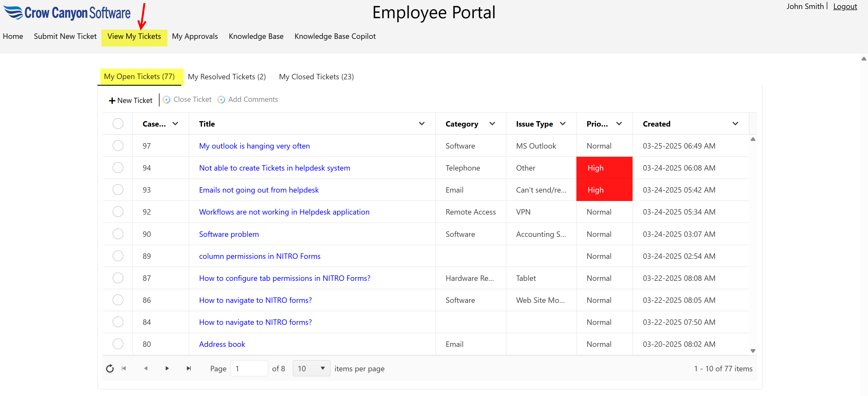868x396 pixels.
Task: Open the Knowledge Base menu item
Action: point(256,36)
